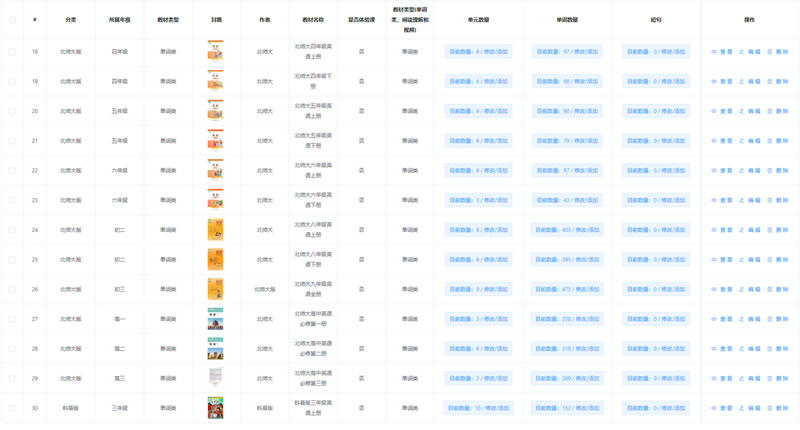The height and width of the screenshot is (430, 800).
Task: Check the checkbox for row 27
Action: (x=12, y=319)
